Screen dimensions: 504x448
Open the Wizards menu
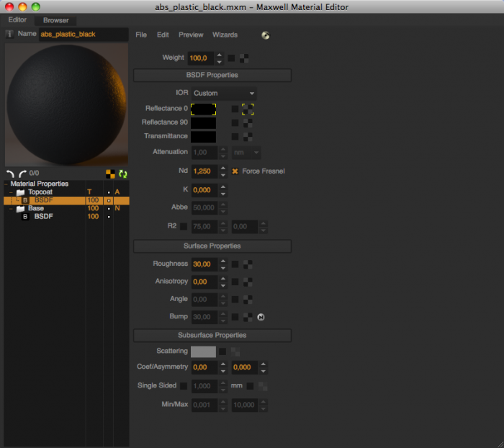(225, 35)
